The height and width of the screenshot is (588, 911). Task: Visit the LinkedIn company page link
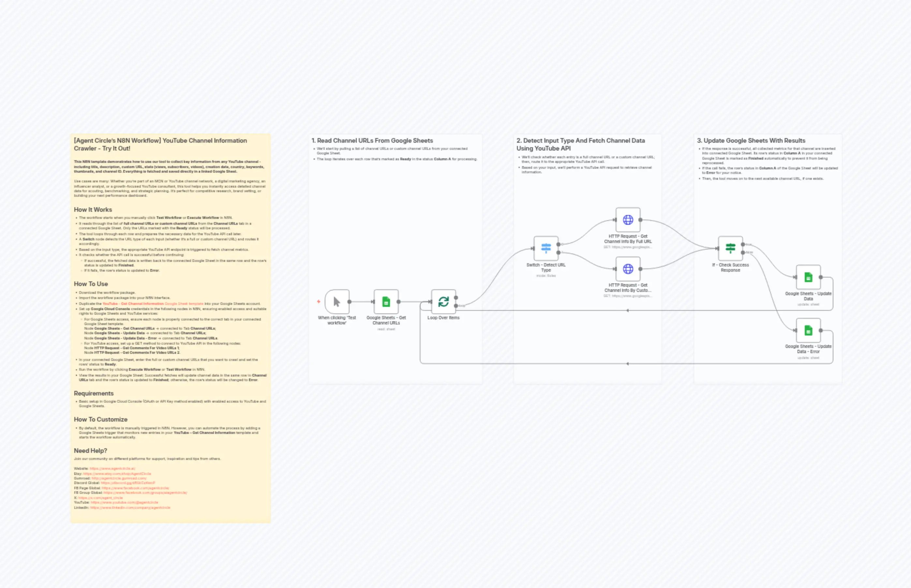130,508
